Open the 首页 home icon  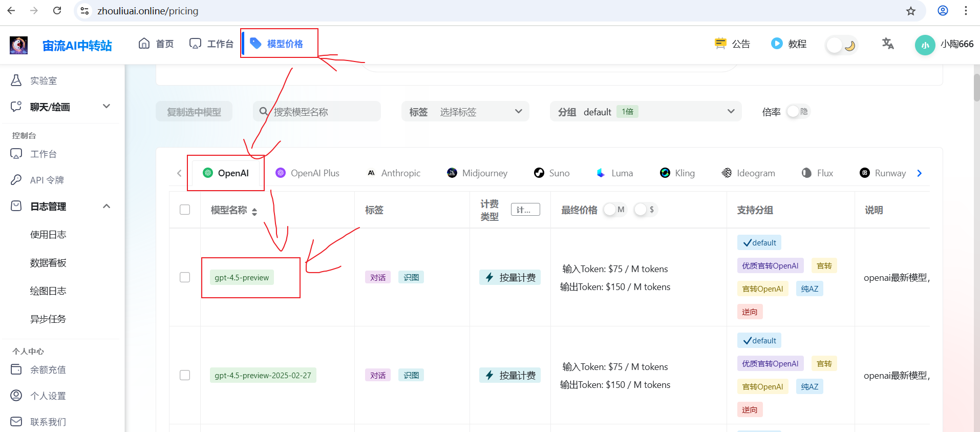coord(144,44)
